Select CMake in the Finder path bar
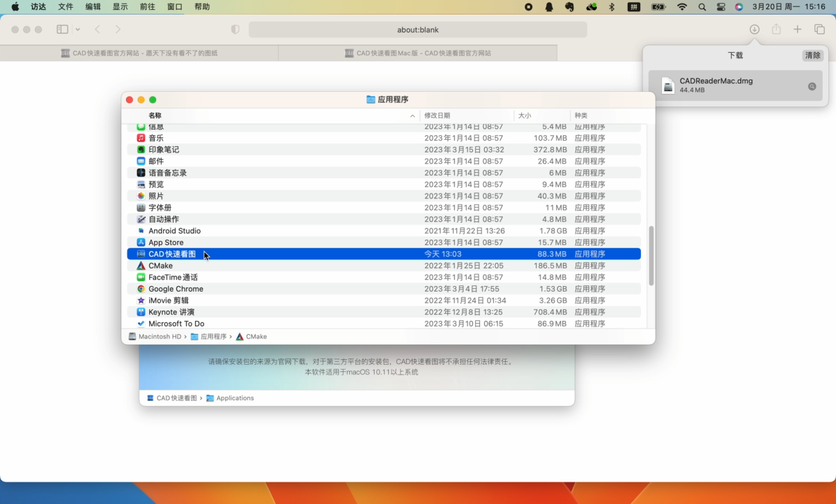 [251, 337]
